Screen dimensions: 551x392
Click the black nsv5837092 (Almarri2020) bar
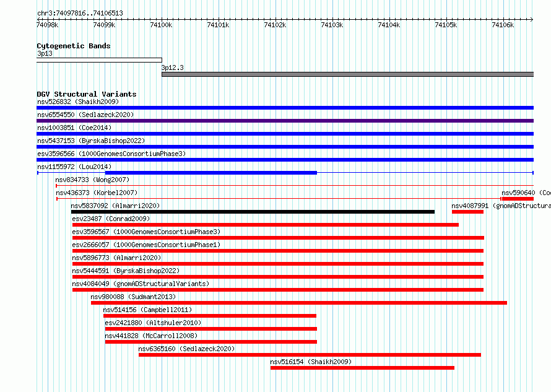[x=253, y=212]
